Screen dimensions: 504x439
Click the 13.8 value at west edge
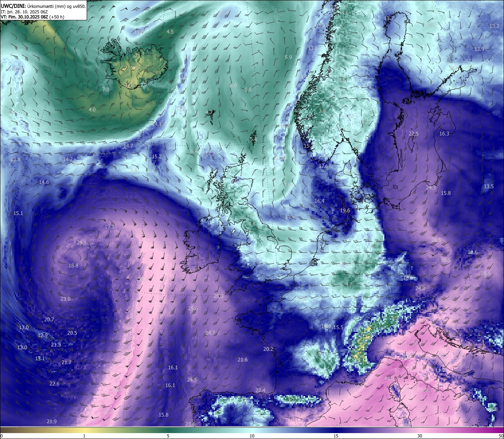(x=15, y=159)
